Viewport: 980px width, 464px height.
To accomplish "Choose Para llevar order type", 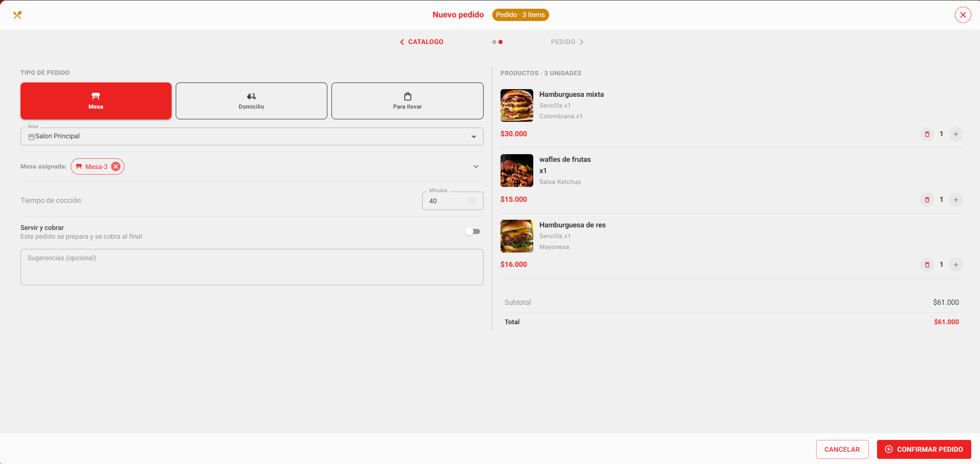I will [407, 101].
